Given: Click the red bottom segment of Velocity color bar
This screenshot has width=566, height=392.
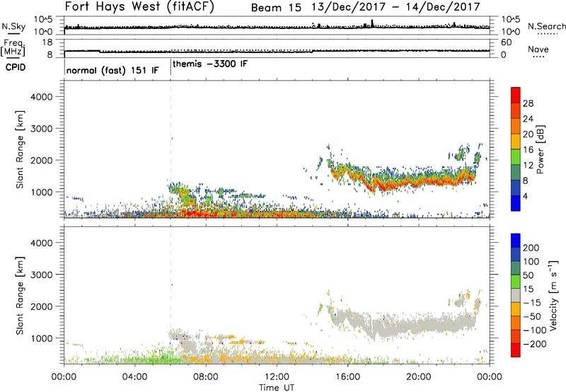Looking at the screenshot, I should pos(516,350).
